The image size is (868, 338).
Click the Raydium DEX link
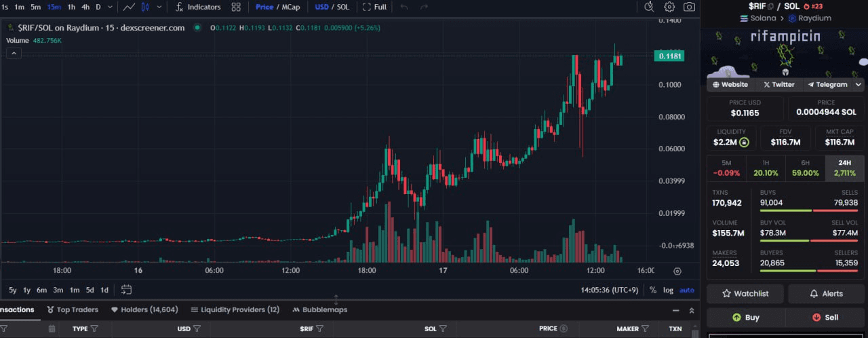[x=810, y=18]
